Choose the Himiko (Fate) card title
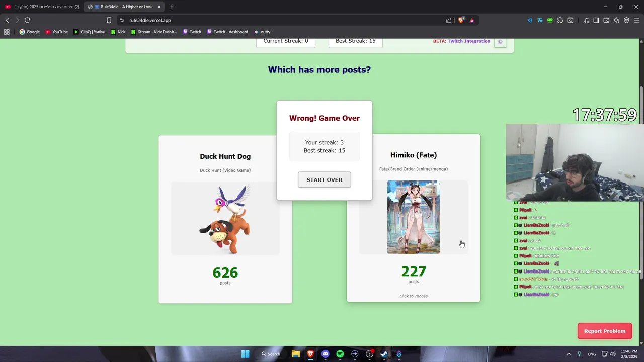The image size is (644, 362). (x=414, y=155)
